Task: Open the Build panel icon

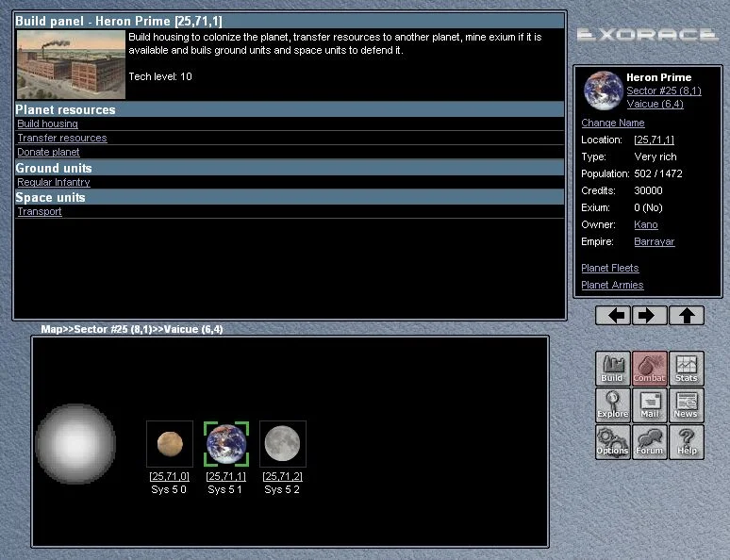Action: tap(612, 369)
